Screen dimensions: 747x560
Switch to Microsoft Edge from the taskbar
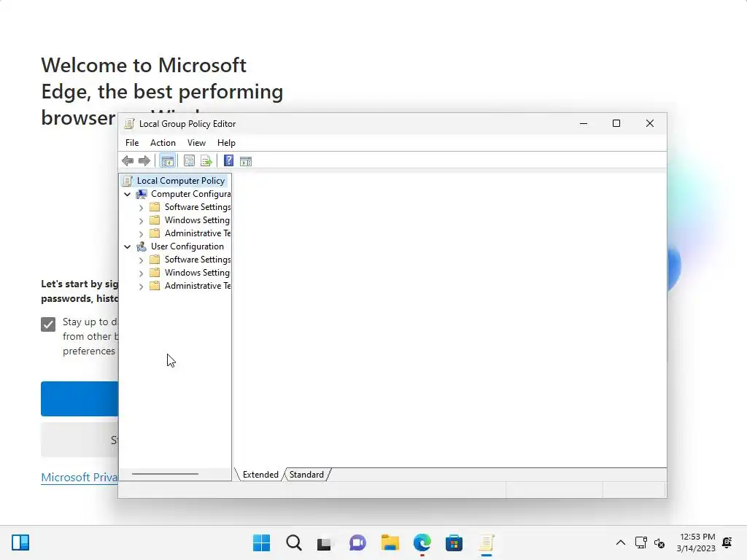click(x=422, y=542)
